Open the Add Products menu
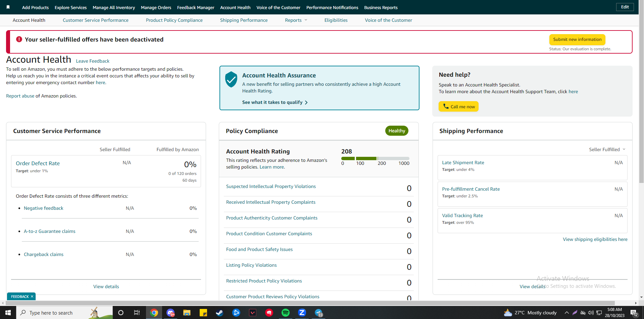The height and width of the screenshot is (319, 644). pos(35,7)
